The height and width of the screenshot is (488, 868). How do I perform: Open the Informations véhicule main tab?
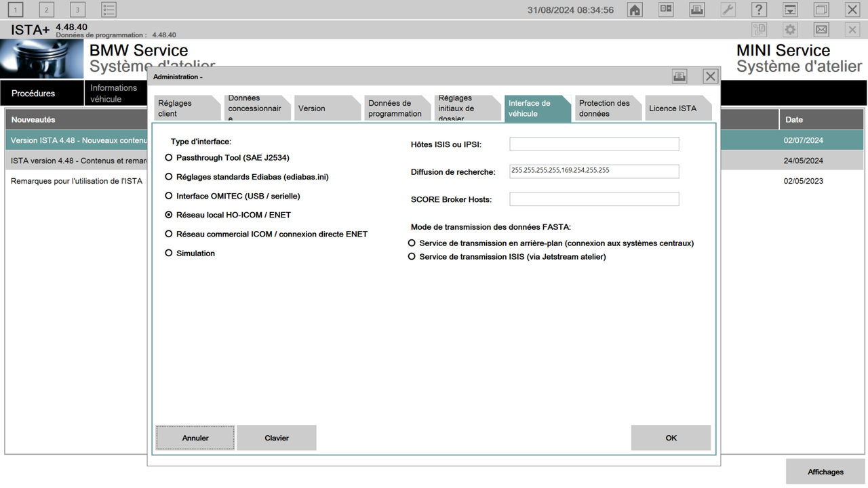point(116,93)
